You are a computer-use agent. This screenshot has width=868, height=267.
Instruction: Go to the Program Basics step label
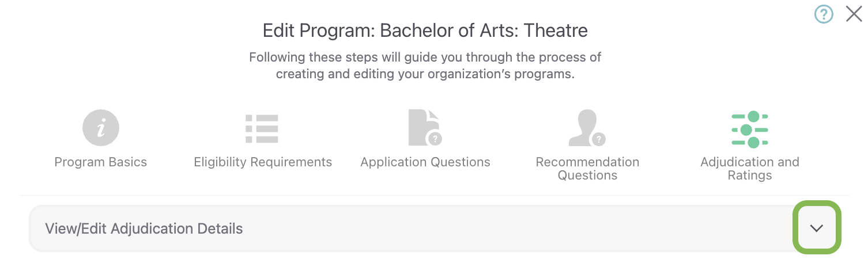pos(101,162)
